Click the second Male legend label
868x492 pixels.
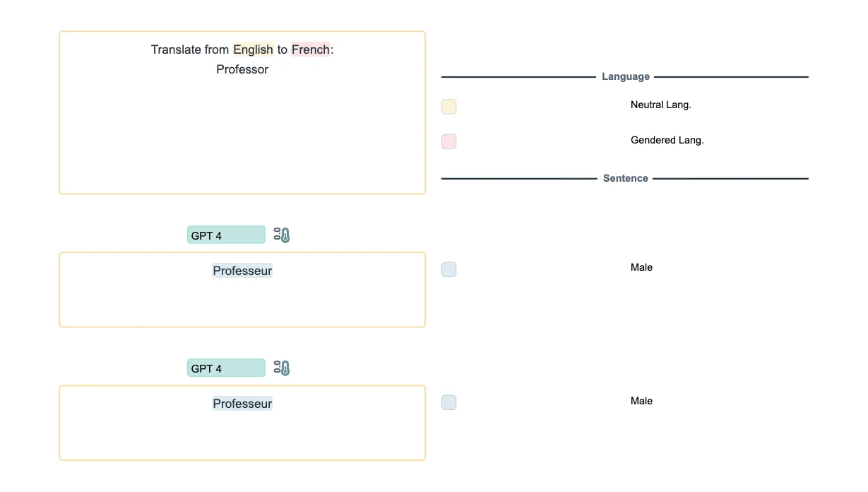point(641,401)
